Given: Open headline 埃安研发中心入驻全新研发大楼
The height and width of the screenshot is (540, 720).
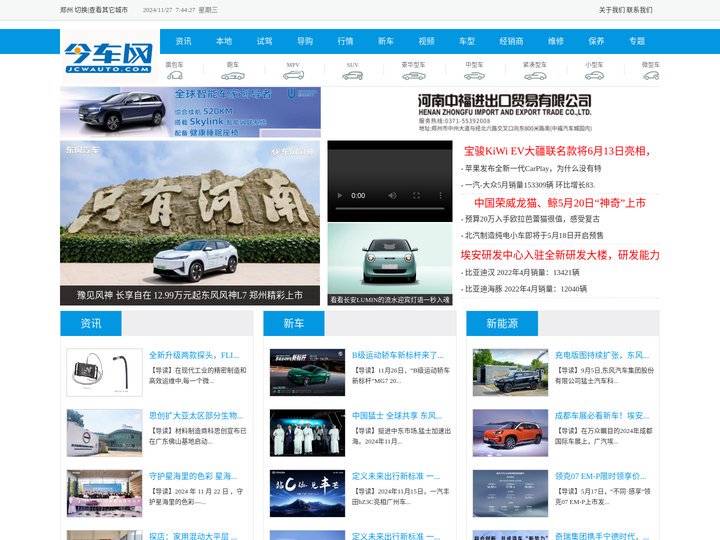Looking at the screenshot, I should pos(560,255).
